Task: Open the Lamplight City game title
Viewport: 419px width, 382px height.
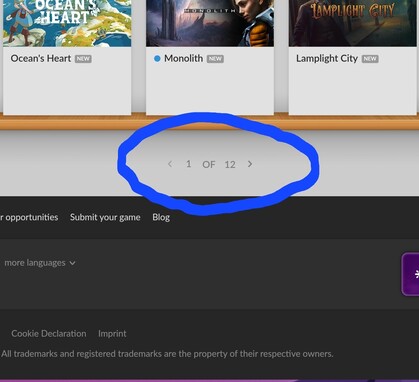Action: 327,59
